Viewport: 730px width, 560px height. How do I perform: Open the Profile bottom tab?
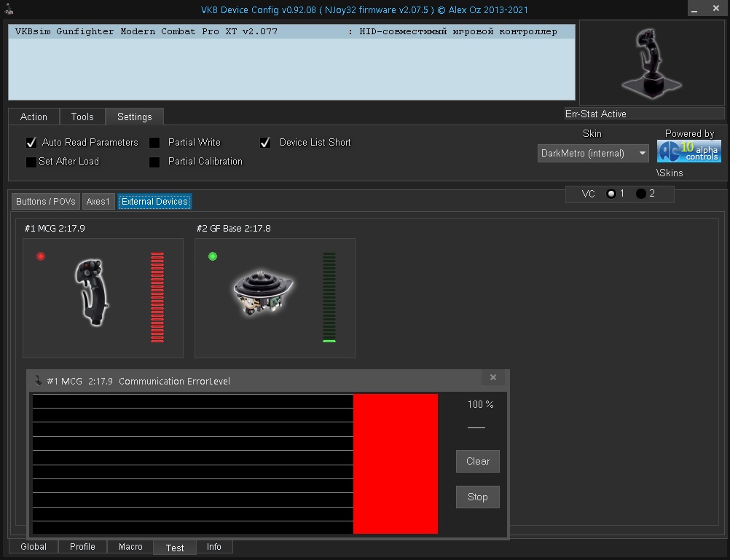(x=82, y=546)
